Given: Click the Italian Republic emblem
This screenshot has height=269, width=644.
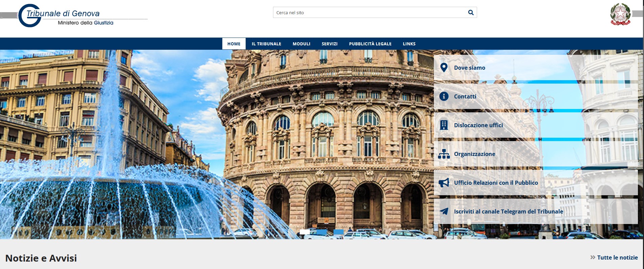Looking at the screenshot, I should click(x=620, y=14).
